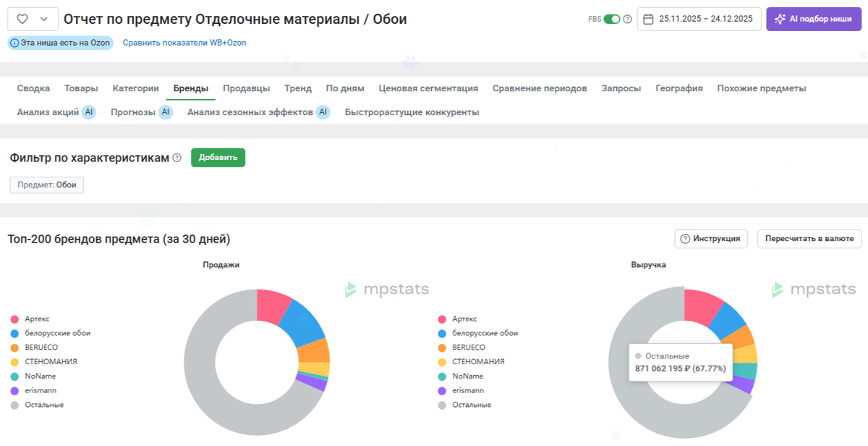The width and height of the screenshot is (868, 446).
Task: Open the Предмет: Обои filter chip
Action: (x=46, y=185)
